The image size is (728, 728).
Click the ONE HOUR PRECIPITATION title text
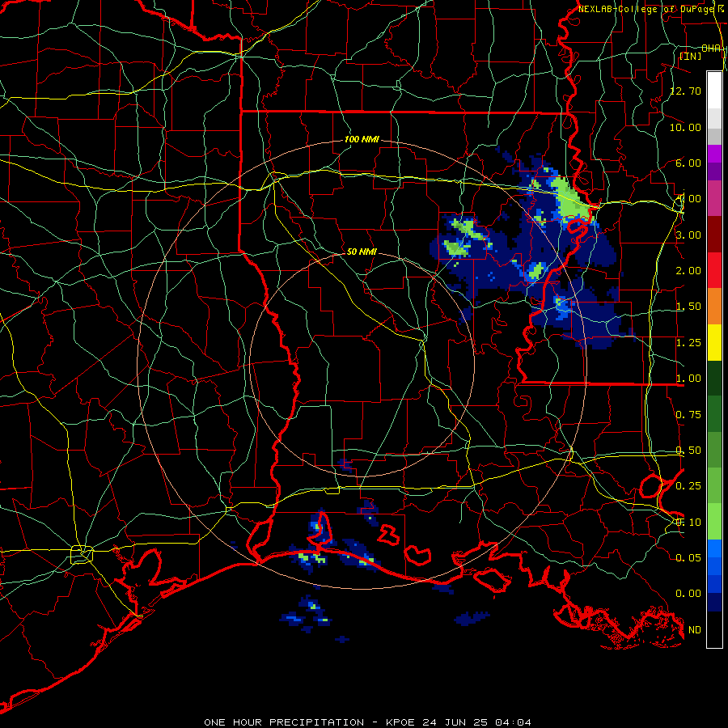click(x=284, y=722)
